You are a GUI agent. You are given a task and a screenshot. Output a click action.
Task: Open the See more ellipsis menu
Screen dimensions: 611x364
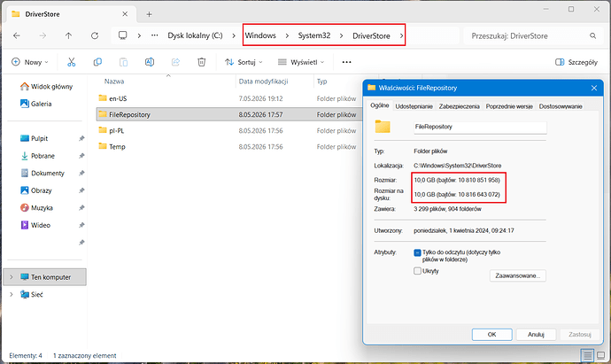[x=346, y=62]
